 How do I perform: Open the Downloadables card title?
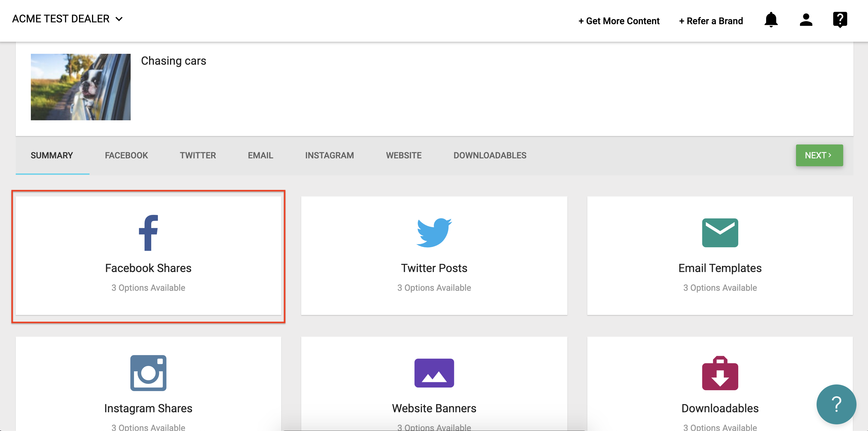[720, 408]
